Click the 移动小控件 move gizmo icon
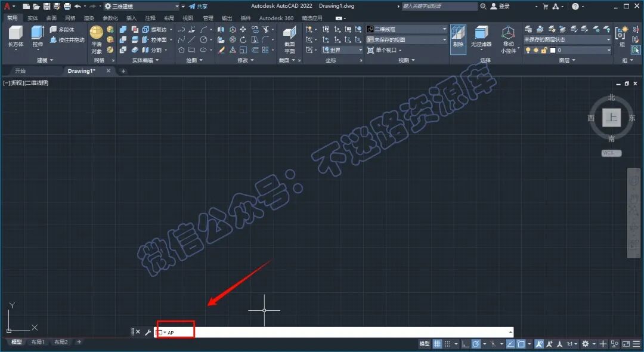Image resolution: width=644 pixels, height=352 pixels. pos(509,32)
